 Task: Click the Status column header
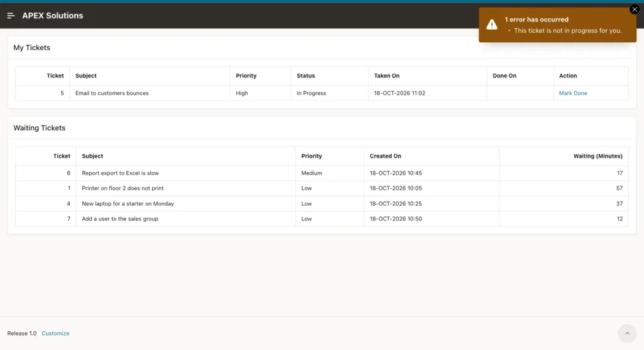[x=306, y=76]
